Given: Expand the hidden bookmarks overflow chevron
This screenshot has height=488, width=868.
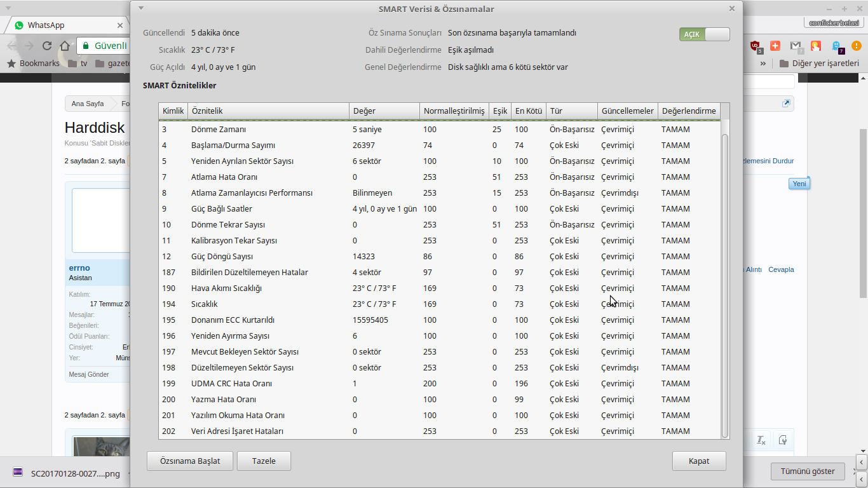Looking at the screenshot, I should (x=763, y=64).
